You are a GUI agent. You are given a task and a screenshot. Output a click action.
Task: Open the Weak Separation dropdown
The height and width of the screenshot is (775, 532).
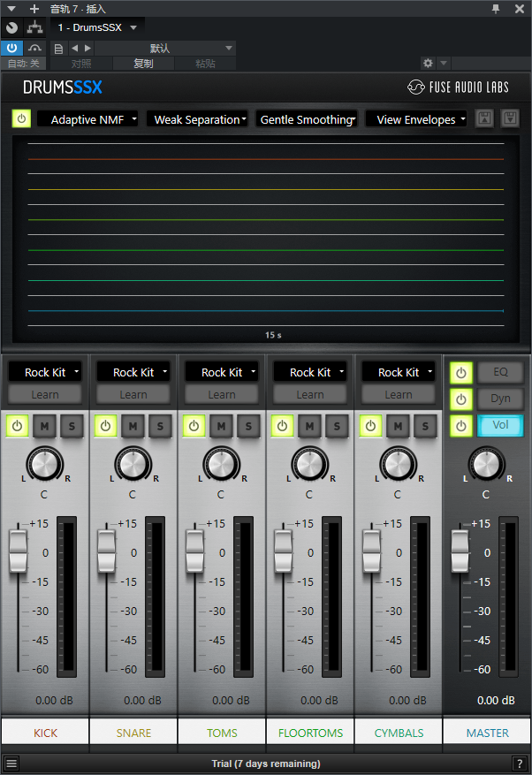pos(197,119)
